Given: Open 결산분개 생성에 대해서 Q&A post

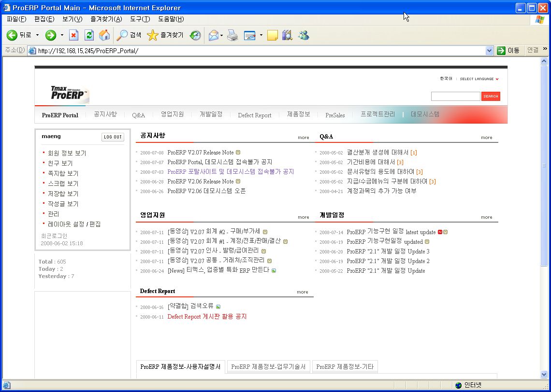Looking at the screenshot, I should click(377, 152).
